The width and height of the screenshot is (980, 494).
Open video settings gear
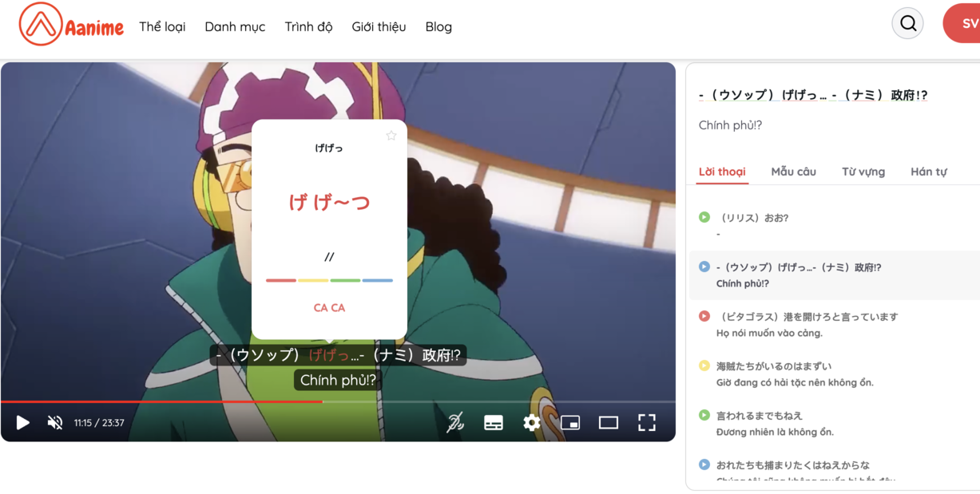[532, 423]
